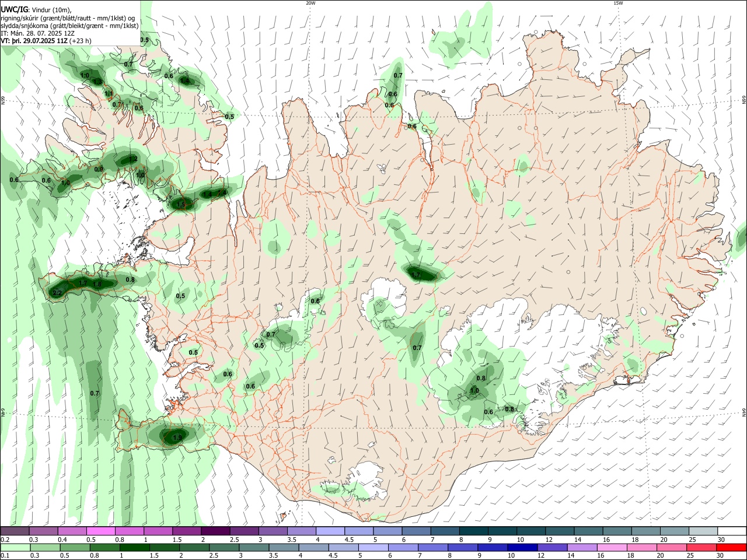Click the '64N' latitude label on the right edge

744,412
